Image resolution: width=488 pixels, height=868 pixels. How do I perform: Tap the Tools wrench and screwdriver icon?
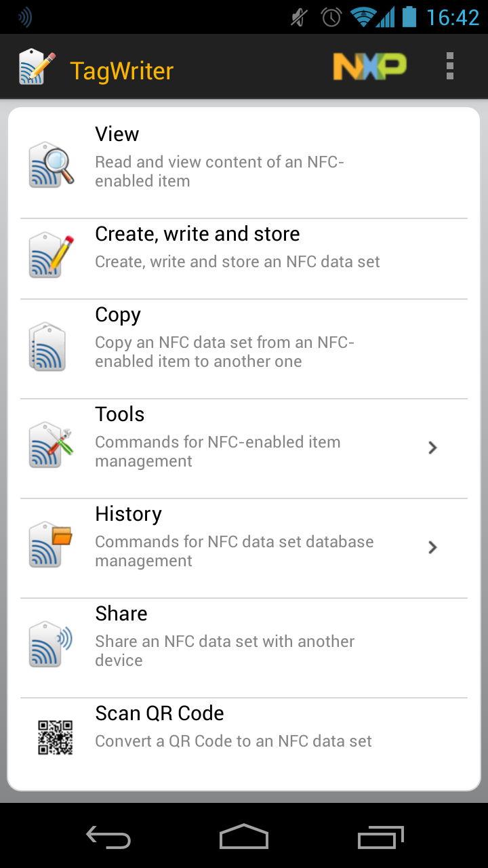pyautogui.click(x=52, y=445)
